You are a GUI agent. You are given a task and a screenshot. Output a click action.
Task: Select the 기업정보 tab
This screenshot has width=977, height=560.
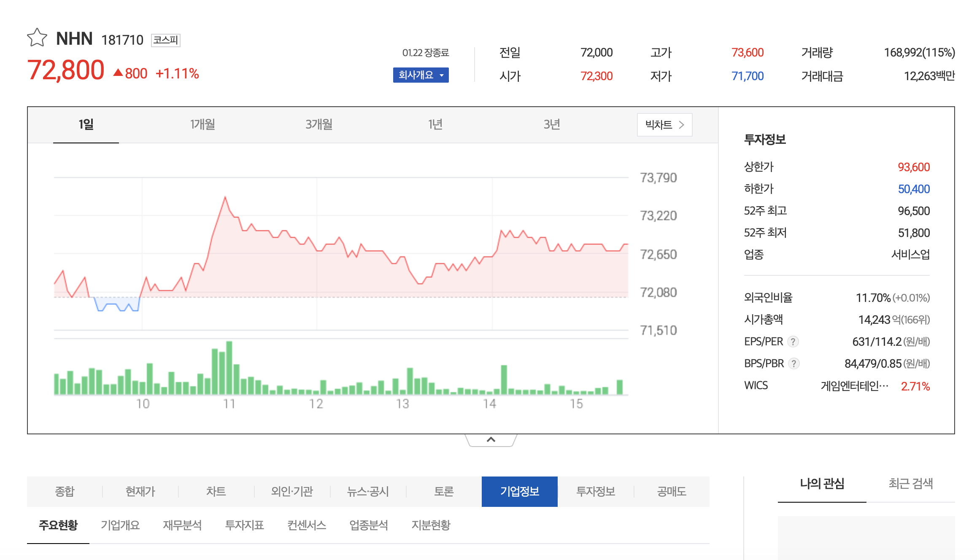click(x=520, y=491)
